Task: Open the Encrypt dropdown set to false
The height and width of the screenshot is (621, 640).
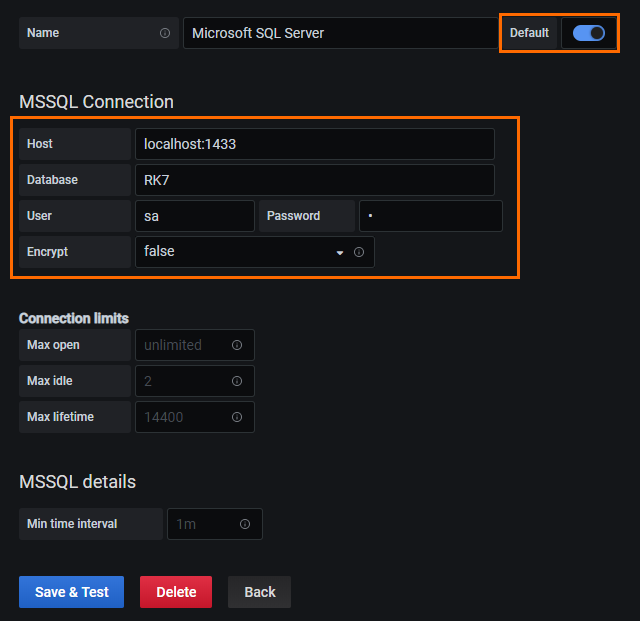Action: coord(255,252)
